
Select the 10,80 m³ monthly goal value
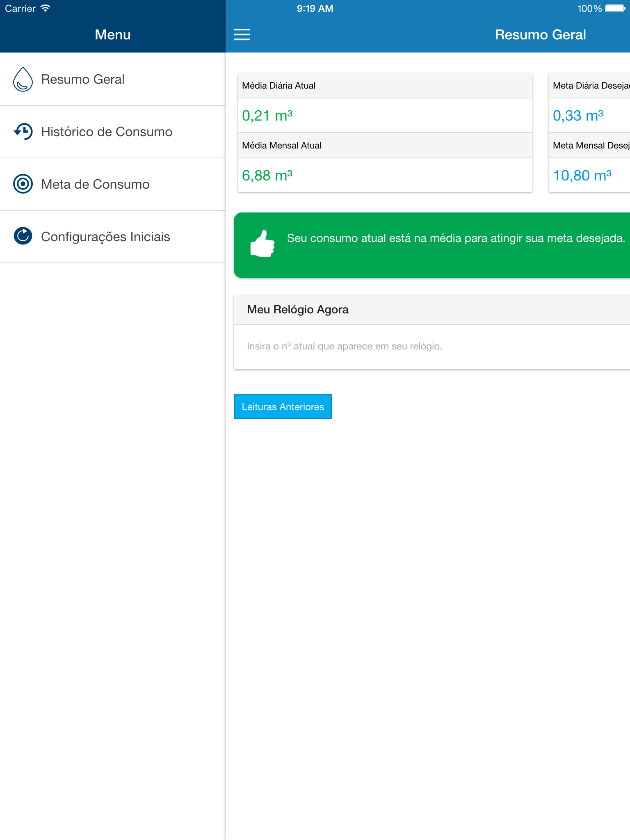582,176
